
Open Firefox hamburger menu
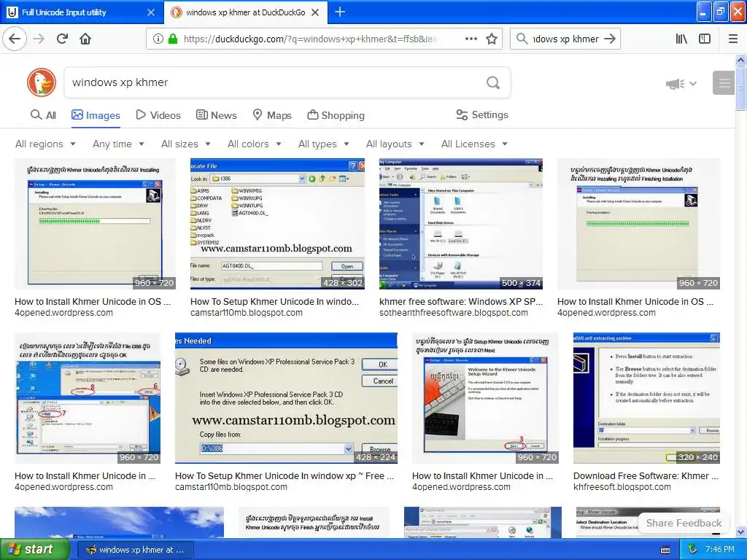(x=733, y=39)
